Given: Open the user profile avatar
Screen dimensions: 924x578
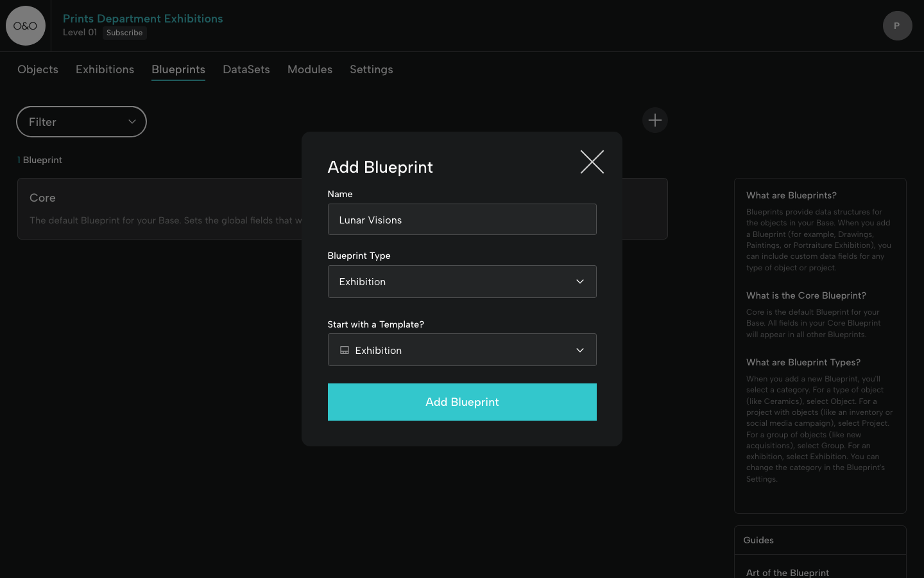Looking at the screenshot, I should click(x=897, y=26).
